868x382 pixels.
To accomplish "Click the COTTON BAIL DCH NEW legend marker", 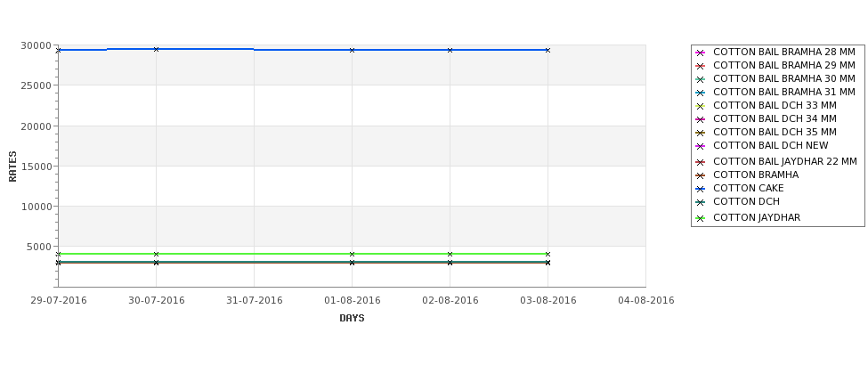I will 701,146.
